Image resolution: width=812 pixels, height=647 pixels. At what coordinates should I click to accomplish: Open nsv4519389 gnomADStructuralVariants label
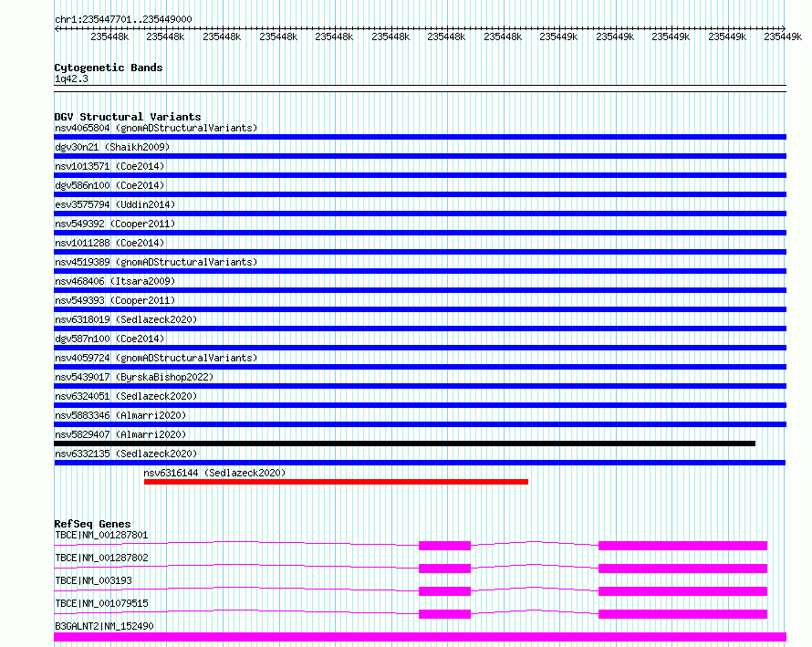[x=156, y=262]
